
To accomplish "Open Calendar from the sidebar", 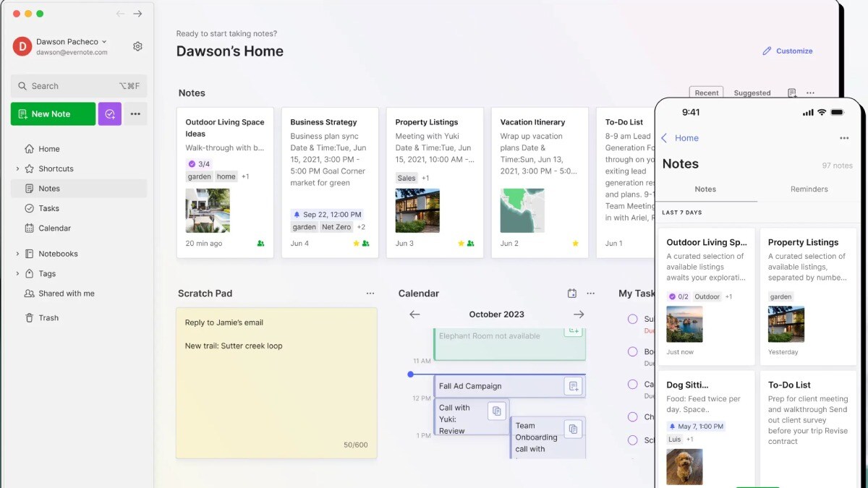I will pyautogui.click(x=54, y=228).
